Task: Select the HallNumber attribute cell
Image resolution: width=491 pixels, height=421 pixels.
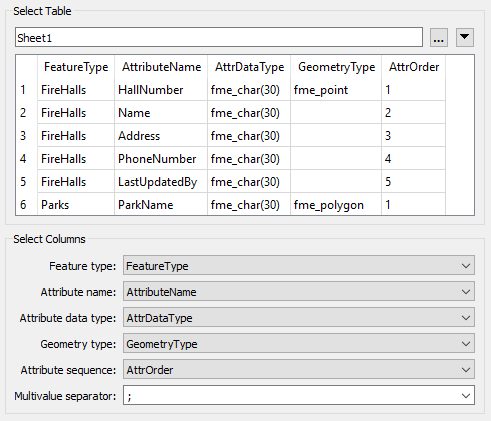Action: click(161, 90)
